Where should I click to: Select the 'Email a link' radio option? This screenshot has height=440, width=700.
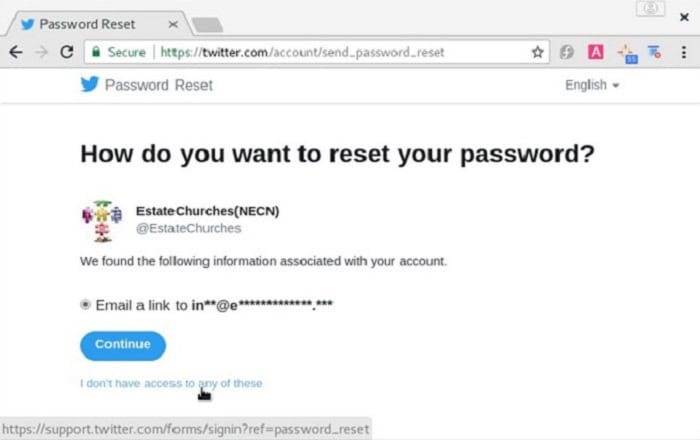[x=85, y=305]
